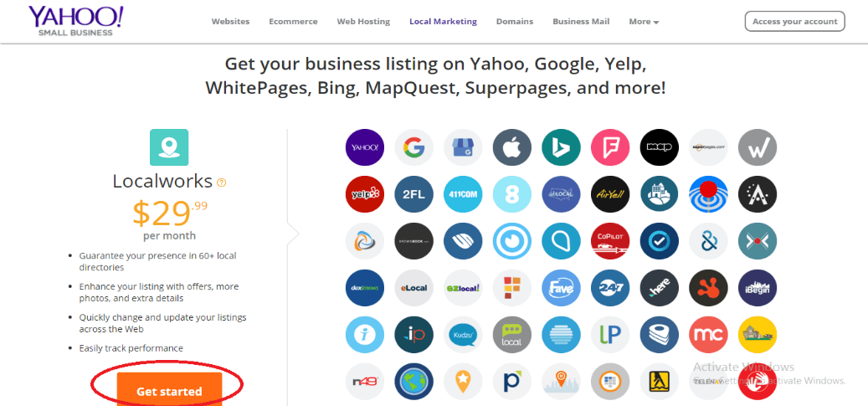This screenshot has height=406, width=868.
Task: Open the Websites nav item
Action: [x=230, y=22]
